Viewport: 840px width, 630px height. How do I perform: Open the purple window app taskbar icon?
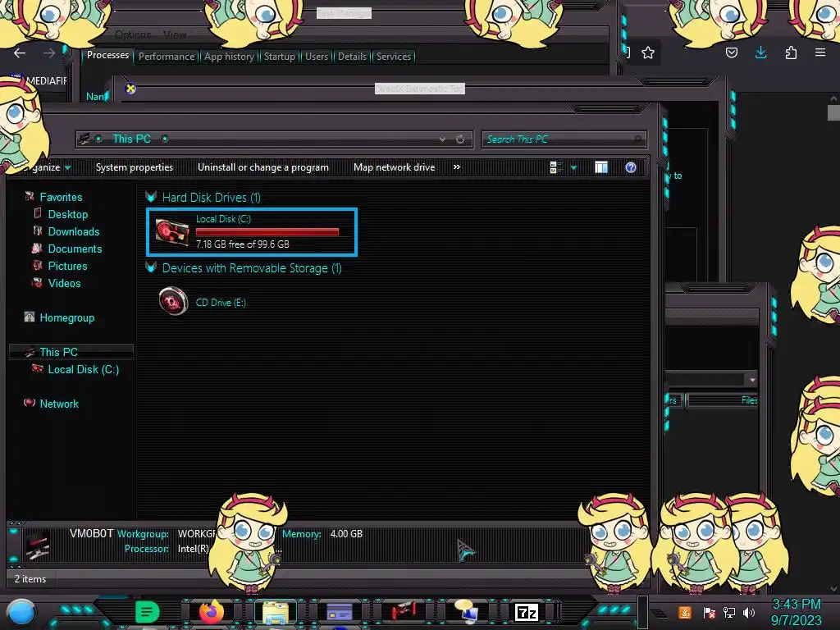tap(339, 612)
